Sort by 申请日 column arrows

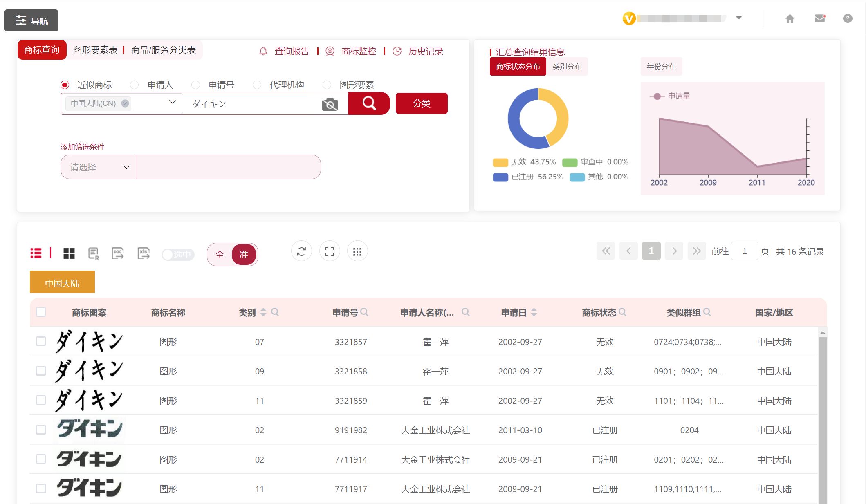coord(534,312)
